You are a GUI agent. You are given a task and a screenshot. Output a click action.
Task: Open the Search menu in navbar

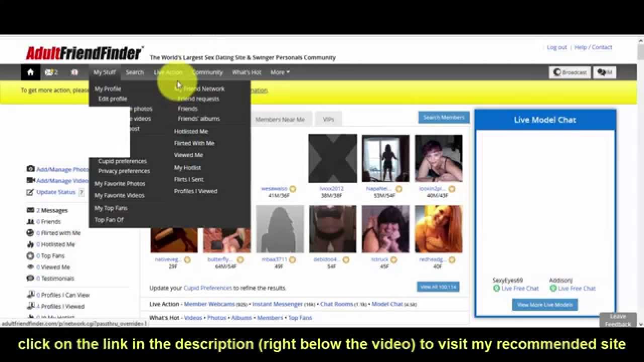pos(134,72)
